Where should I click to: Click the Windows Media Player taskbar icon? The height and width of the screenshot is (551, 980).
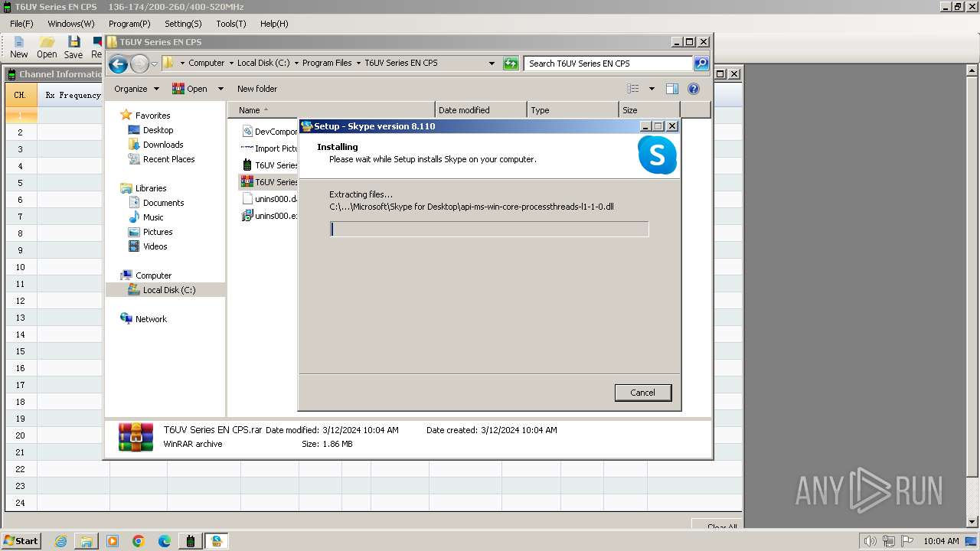113,541
